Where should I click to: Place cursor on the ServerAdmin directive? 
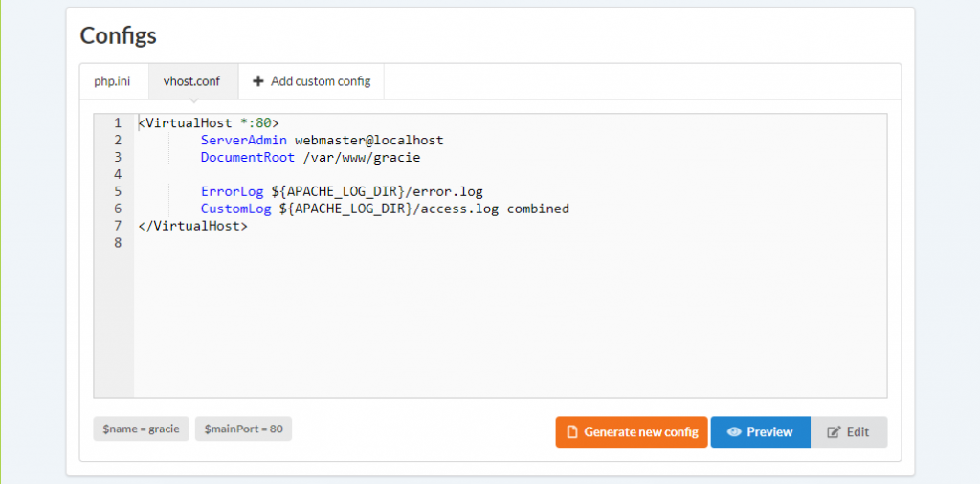point(244,141)
